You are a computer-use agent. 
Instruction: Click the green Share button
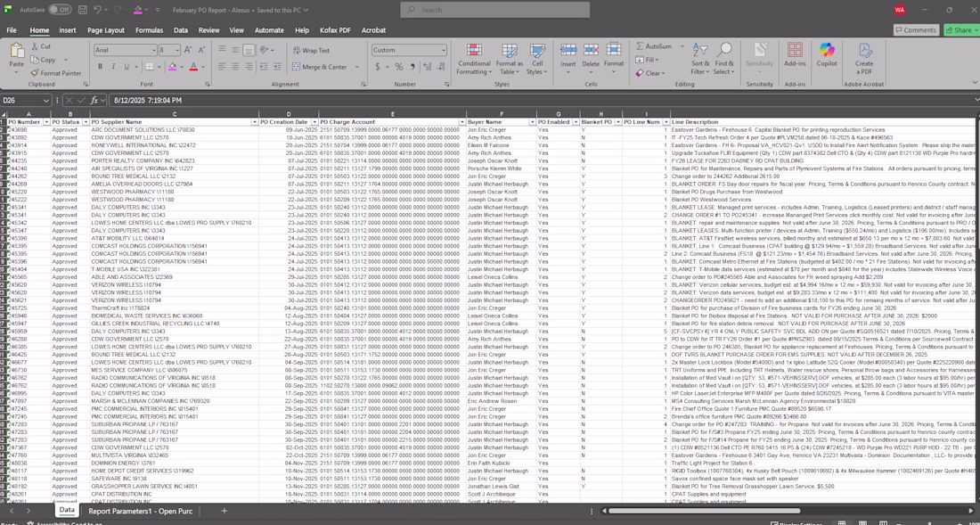pyautogui.click(x=961, y=30)
